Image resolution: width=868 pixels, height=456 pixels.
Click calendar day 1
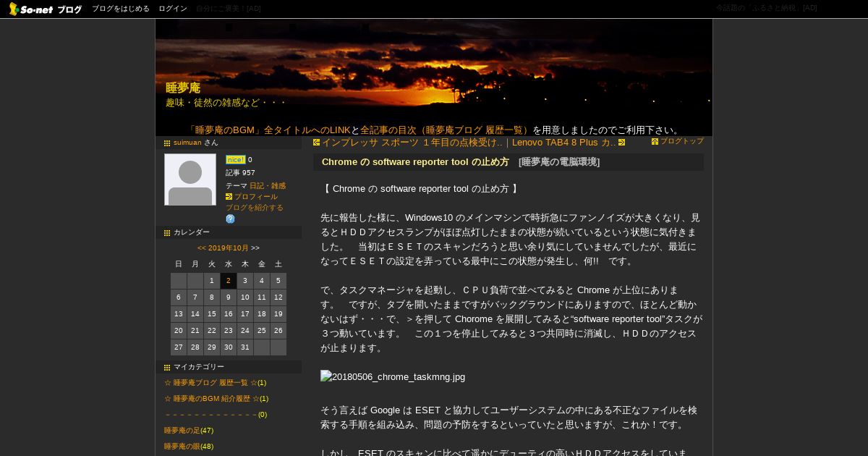pyautogui.click(x=212, y=281)
